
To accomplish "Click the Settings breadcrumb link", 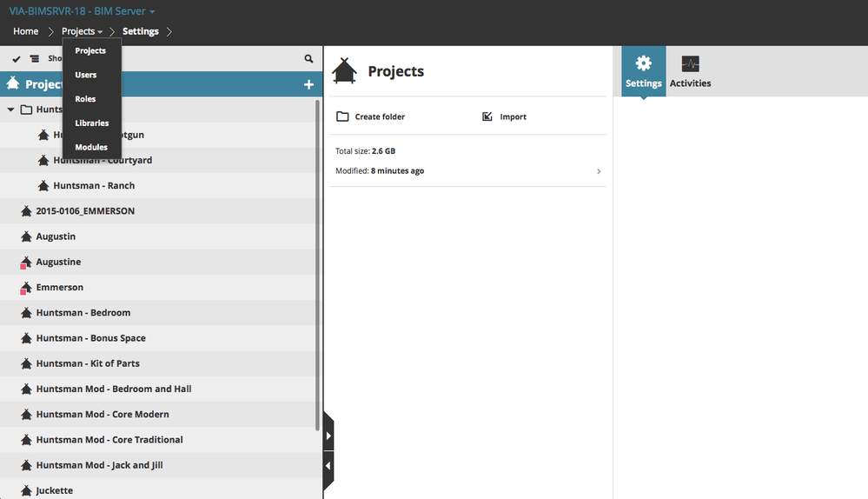I will 141,31.
